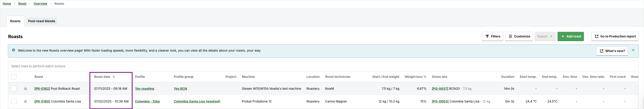Click the technician name Carina Wagner

(x=336, y=102)
